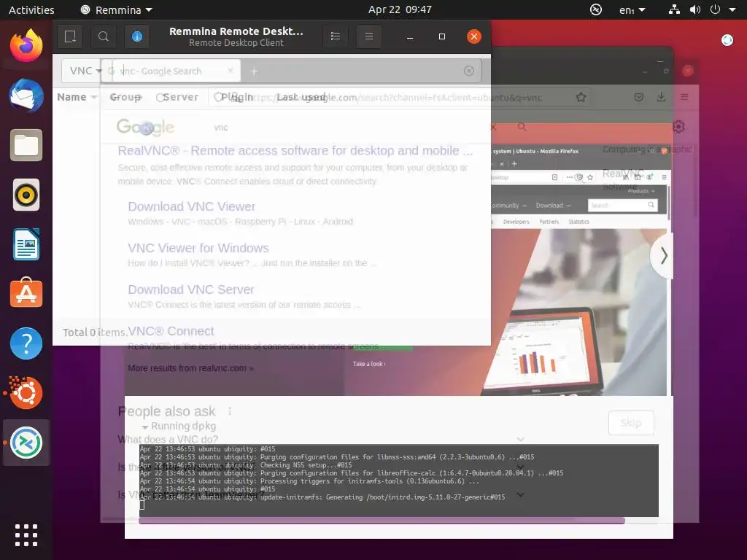Open LibreOffice Writer from the dock
Viewport: 747px width, 560px height.
(26, 244)
